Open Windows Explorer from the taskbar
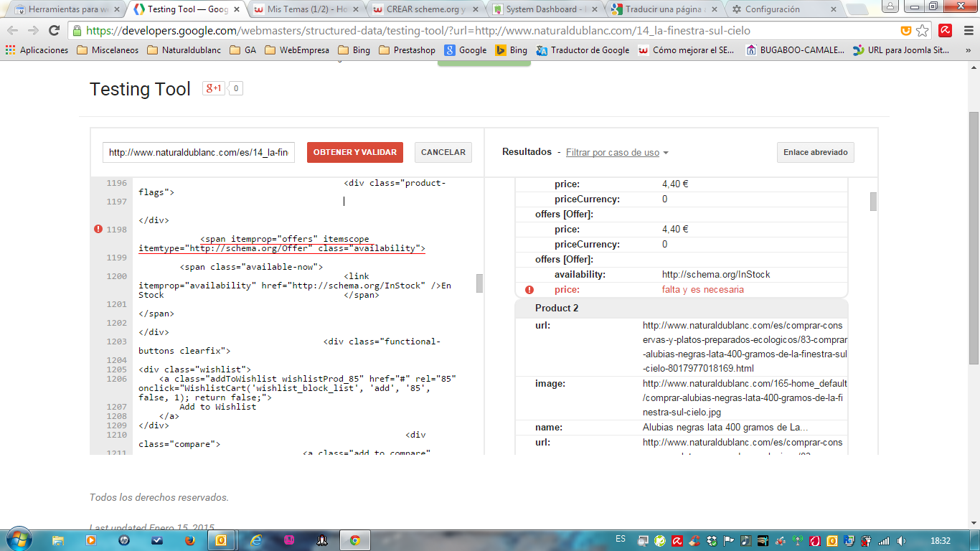This screenshot has width=980, height=551. (x=58, y=540)
